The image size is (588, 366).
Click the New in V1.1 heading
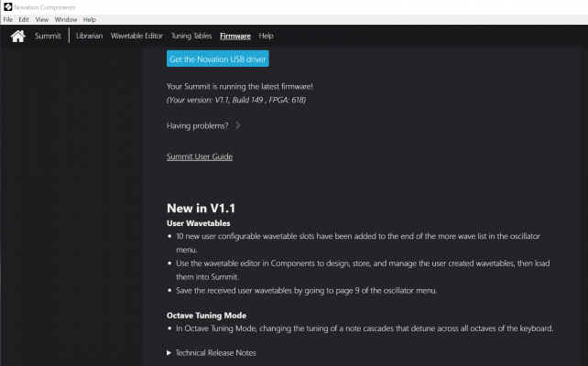click(201, 209)
